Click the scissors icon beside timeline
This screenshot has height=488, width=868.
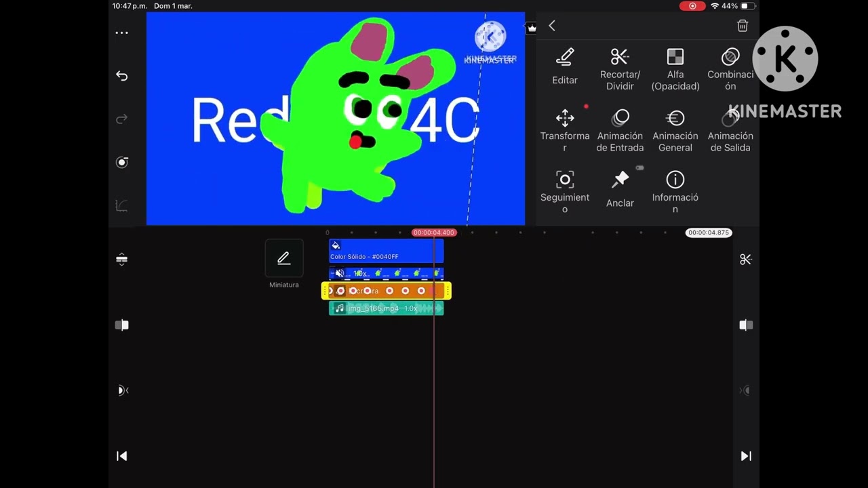746,260
